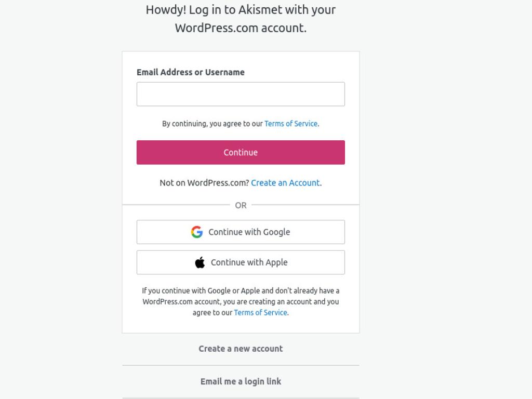Follow the Create an Account link
532x399 pixels.
[x=285, y=183]
